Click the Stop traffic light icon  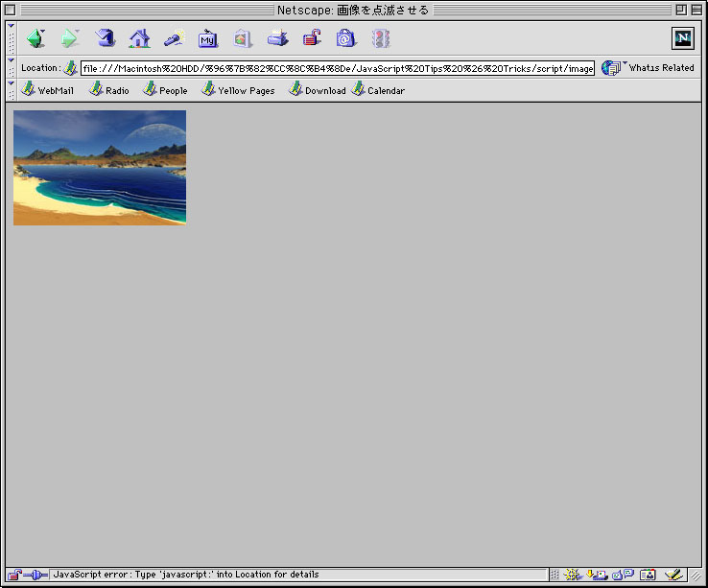[381, 38]
